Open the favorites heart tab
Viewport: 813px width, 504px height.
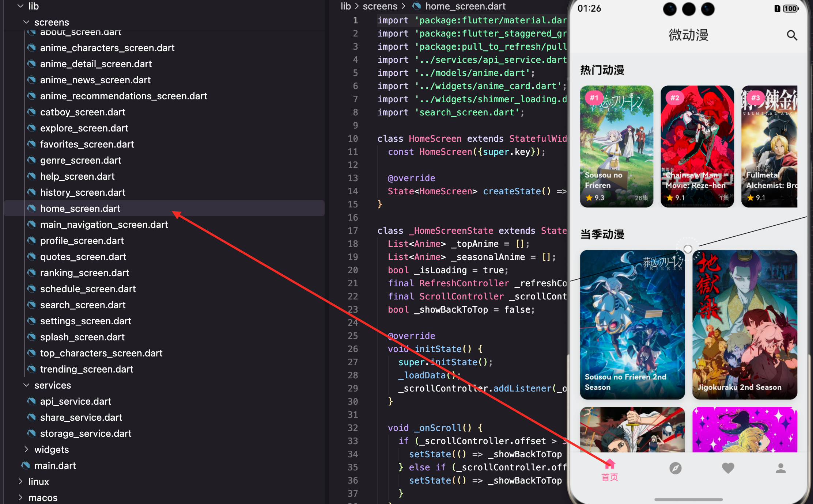tap(728, 468)
